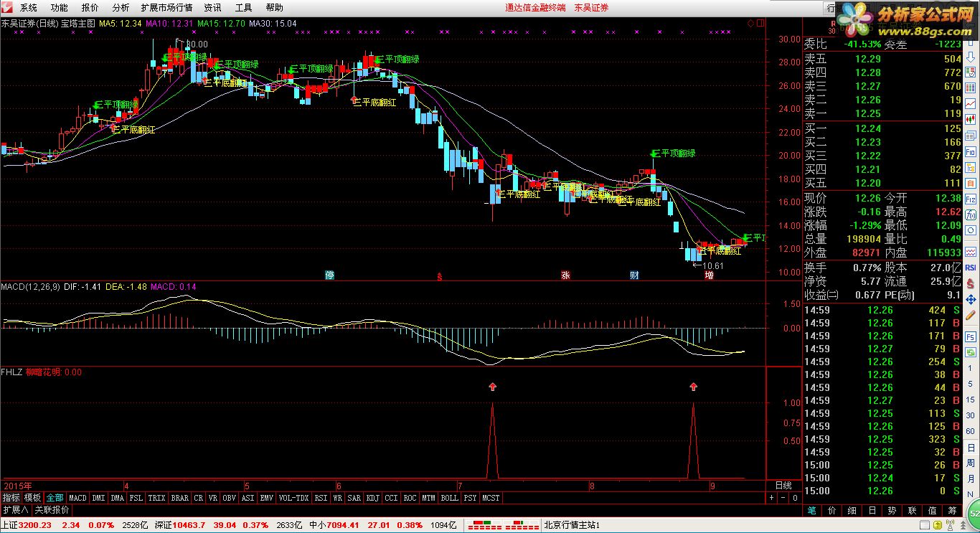This screenshot has height=533, width=980.
Task: Click the 买一 price 12.24
Action: tap(867, 128)
